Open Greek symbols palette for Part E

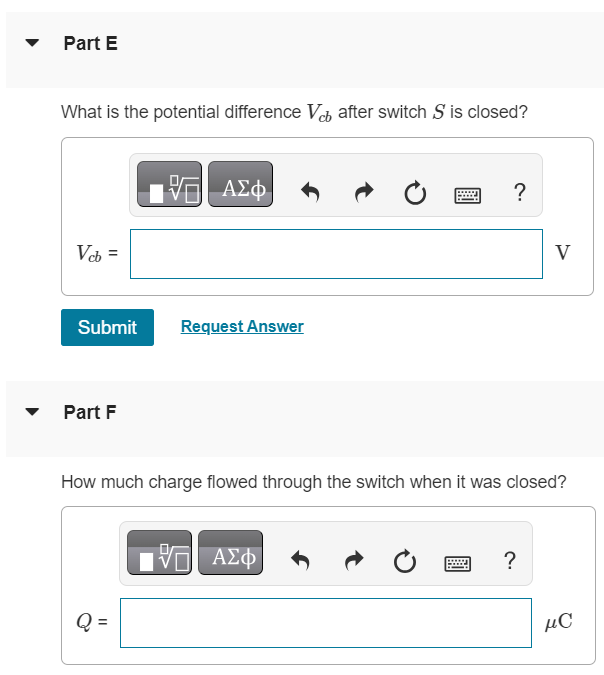(x=240, y=184)
